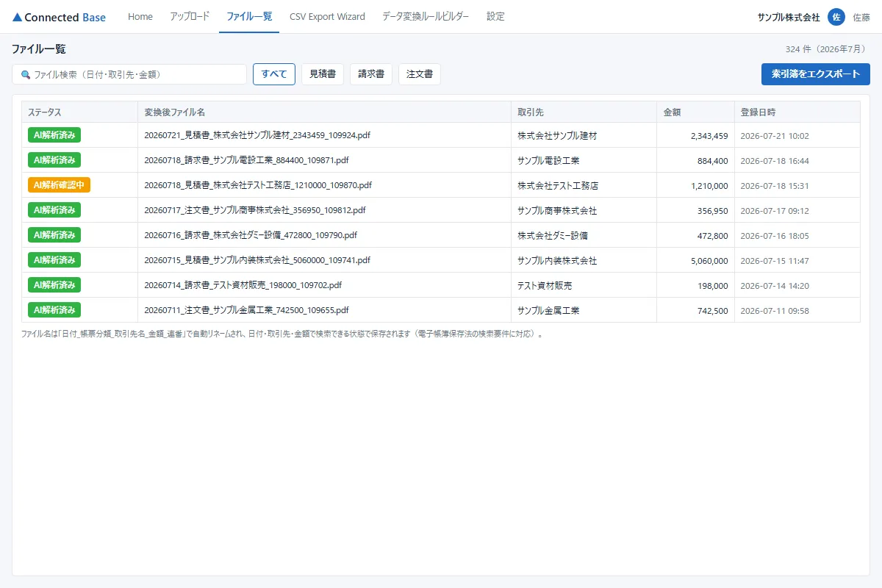Image resolution: width=882 pixels, height=588 pixels.
Task: Go to 設定 tab
Action: [x=495, y=16]
